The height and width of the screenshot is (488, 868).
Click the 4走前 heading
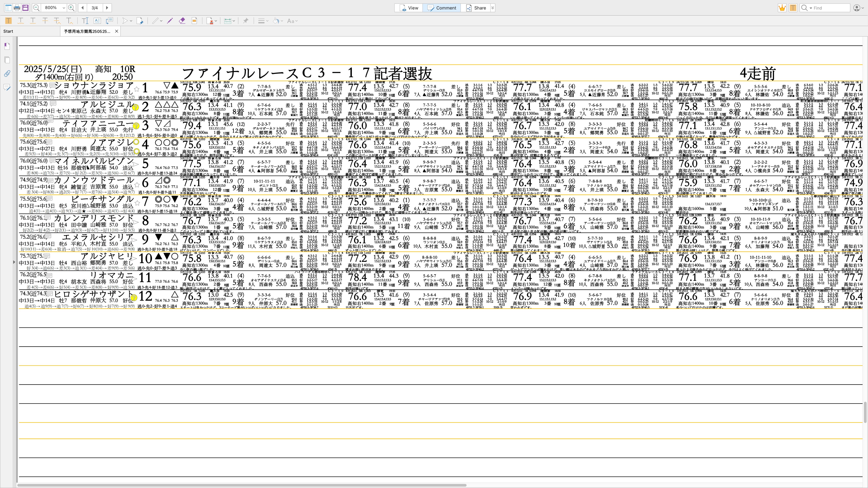click(758, 73)
